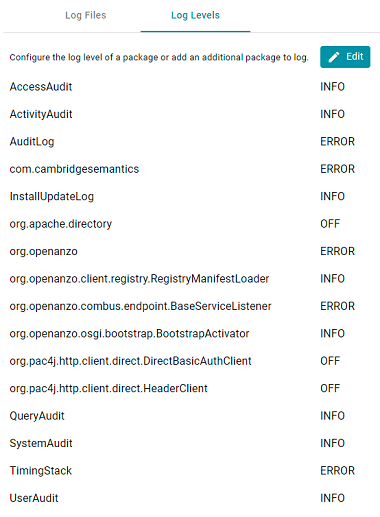Select the AccessAudit package row

pyautogui.click(x=190, y=87)
